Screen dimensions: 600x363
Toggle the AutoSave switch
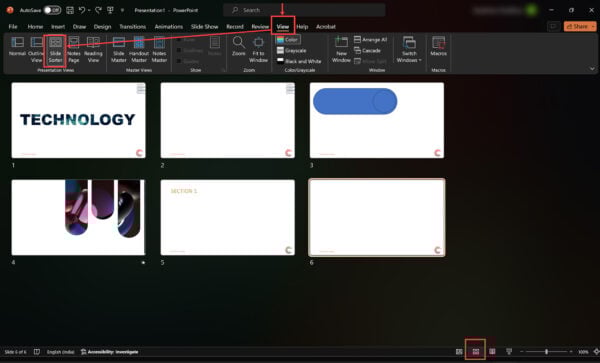(52, 10)
